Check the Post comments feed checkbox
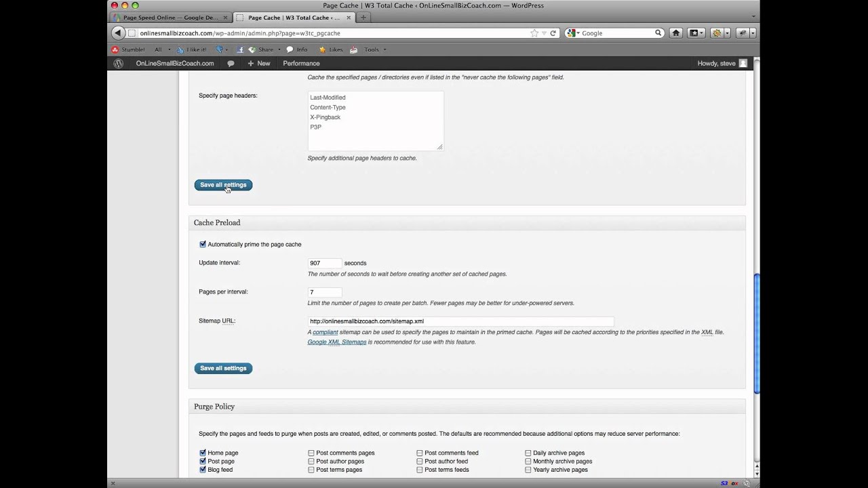The image size is (868, 488). pyautogui.click(x=420, y=453)
